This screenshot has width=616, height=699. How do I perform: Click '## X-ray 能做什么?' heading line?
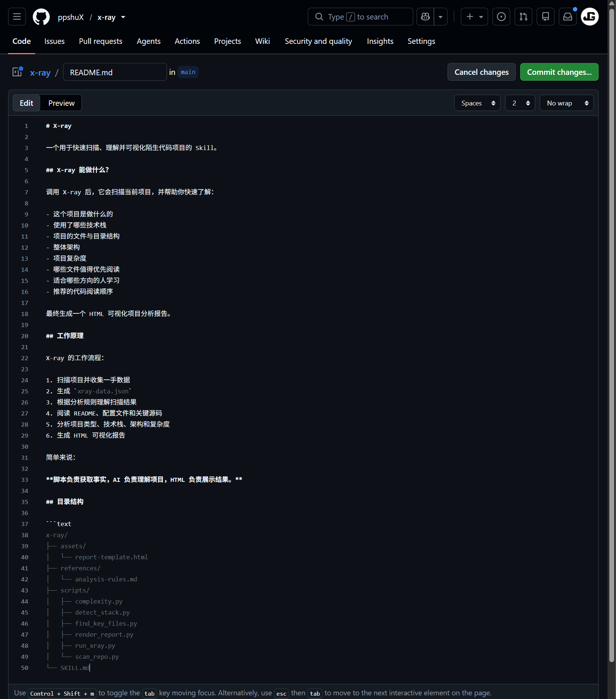[77, 170]
